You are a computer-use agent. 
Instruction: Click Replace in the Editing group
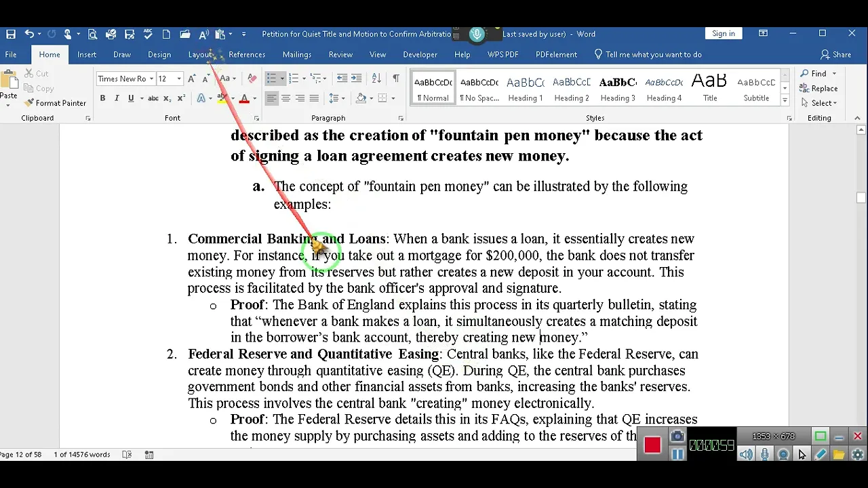818,88
